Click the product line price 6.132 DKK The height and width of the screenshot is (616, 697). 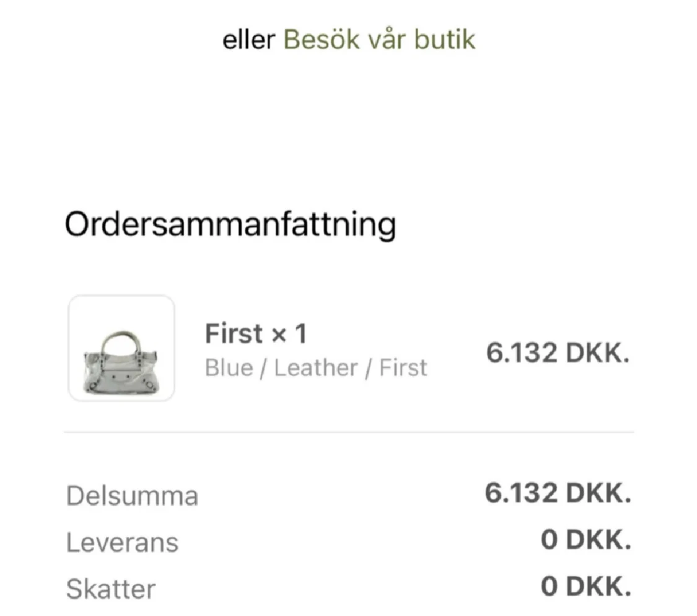[x=558, y=354]
